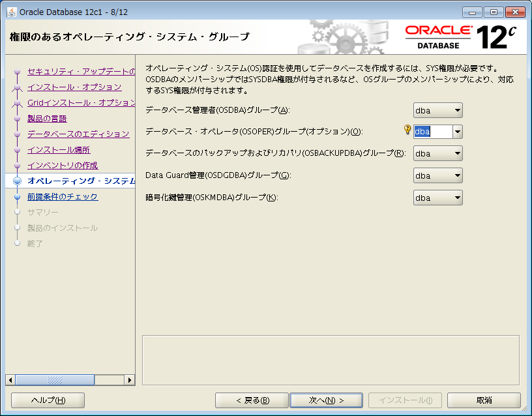
Task: Minimize the Oracle installer window
Action: coord(472,12)
